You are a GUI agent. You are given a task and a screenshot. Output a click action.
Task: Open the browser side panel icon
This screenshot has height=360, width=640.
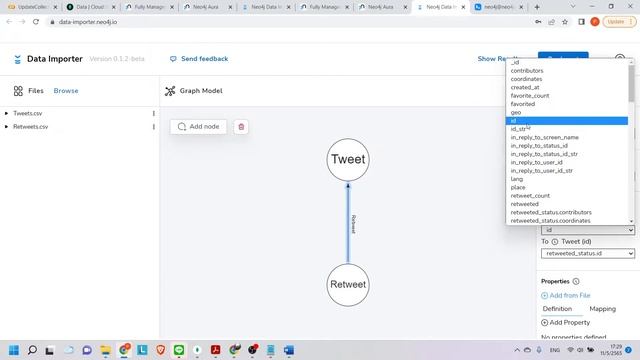coord(581,22)
